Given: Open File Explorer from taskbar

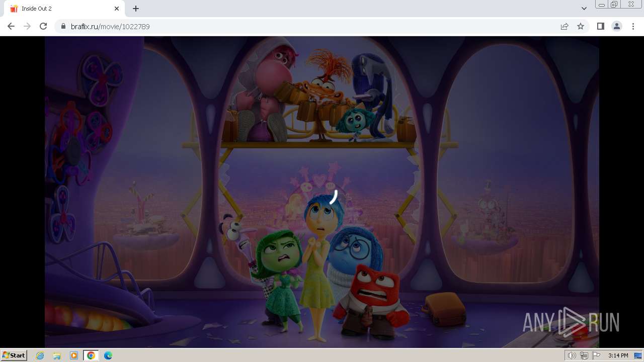Looking at the screenshot, I should click(x=57, y=355).
